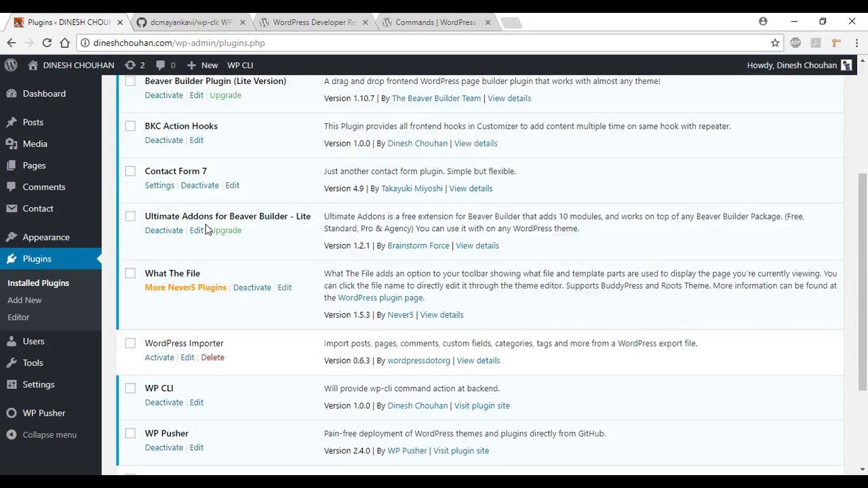This screenshot has height=488, width=868.
Task: Click the browser home icon
Action: (64, 43)
